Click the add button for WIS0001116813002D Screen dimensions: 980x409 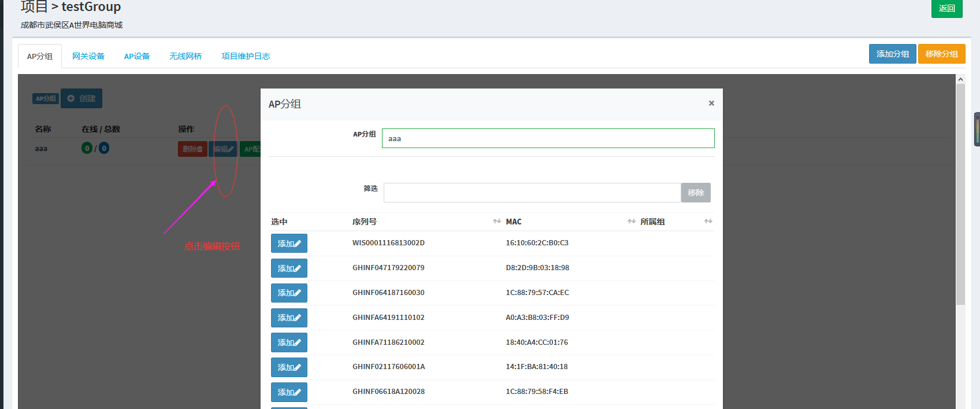pyautogui.click(x=289, y=244)
